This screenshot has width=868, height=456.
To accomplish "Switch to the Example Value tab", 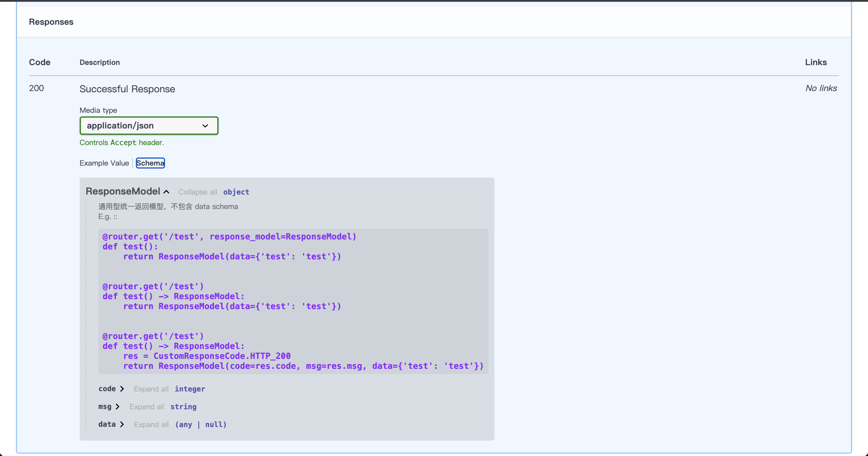I will [104, 163].
